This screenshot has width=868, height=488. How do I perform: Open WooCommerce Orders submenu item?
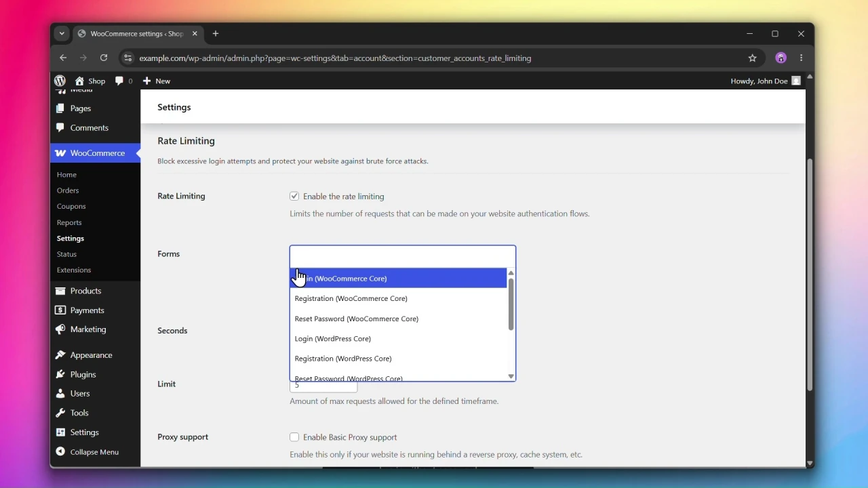coord(68,191)
